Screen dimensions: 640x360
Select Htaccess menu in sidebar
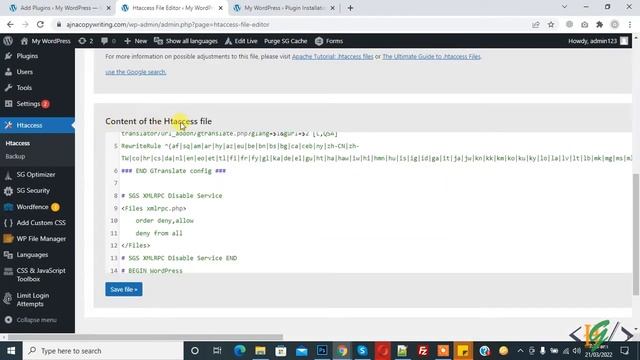coord(37,125)
